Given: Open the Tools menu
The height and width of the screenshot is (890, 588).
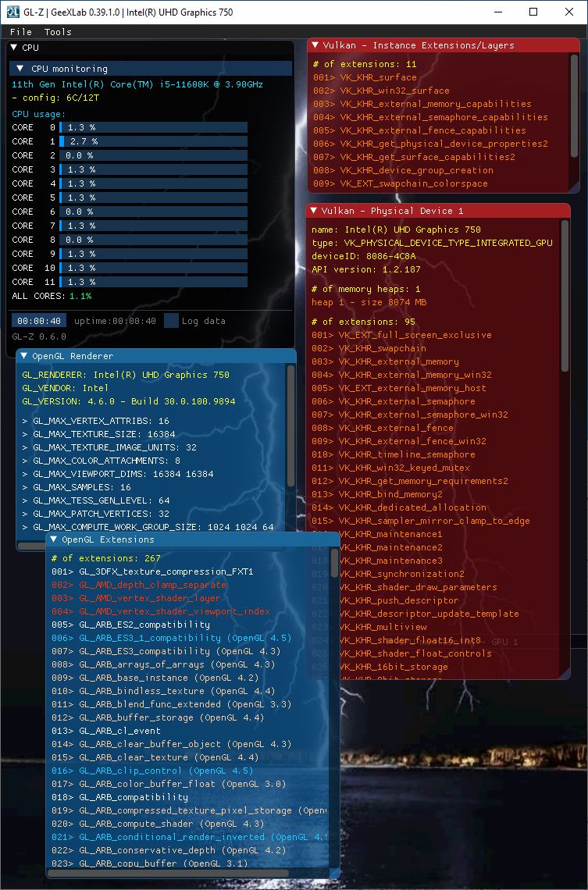Looking at the screenshot, I should 58,32.
